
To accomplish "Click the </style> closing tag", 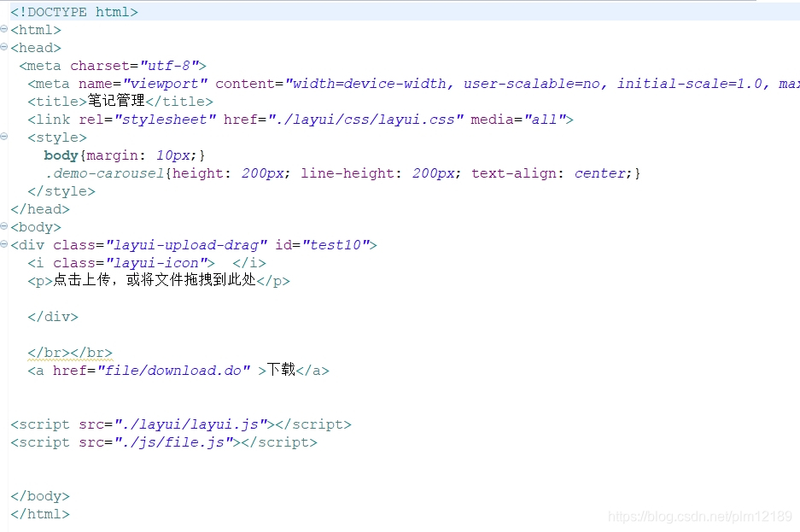I will [x=61, y=191].
